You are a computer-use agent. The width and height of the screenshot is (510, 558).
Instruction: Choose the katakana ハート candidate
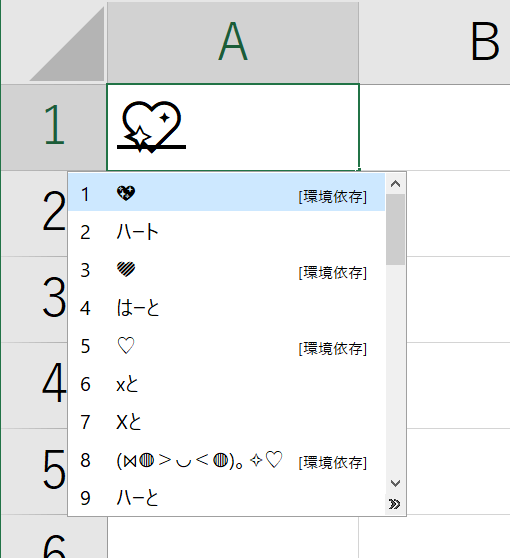226,231
